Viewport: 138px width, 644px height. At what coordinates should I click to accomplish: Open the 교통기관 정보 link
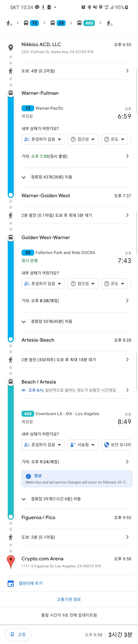pyautogui.click(x=69, y=599)
